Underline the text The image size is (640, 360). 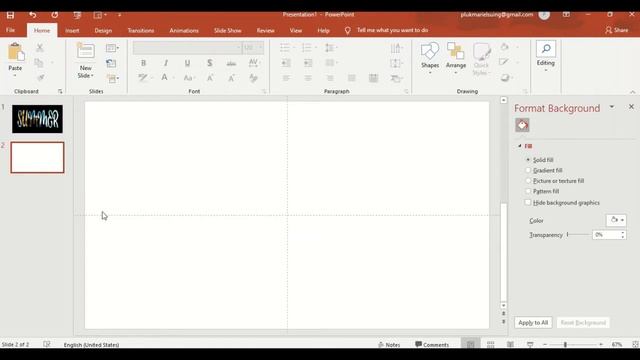pos(187,63)
